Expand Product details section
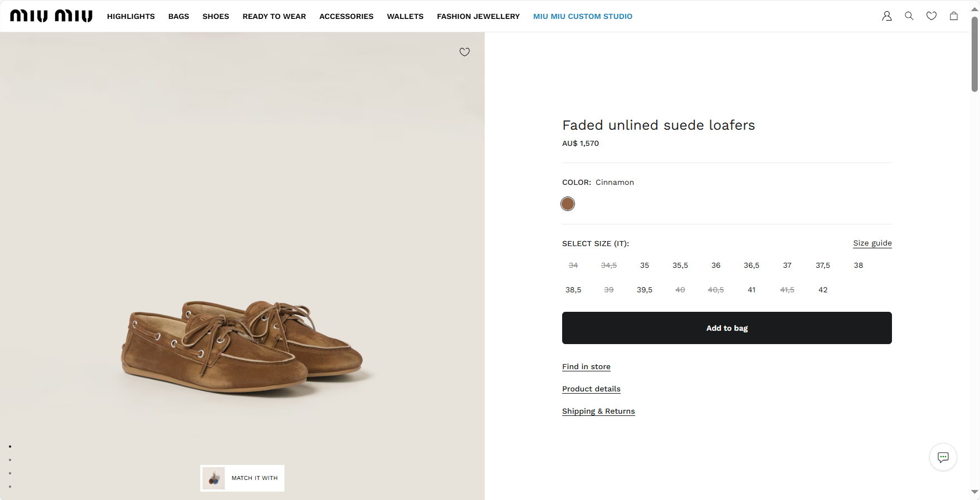The image size is (980, 500). click(591, 389)
